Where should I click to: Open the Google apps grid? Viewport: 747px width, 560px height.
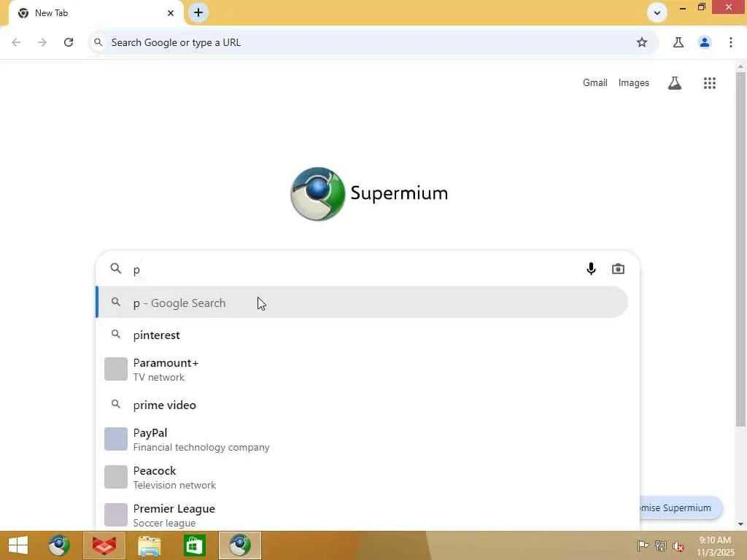[709, 83]
